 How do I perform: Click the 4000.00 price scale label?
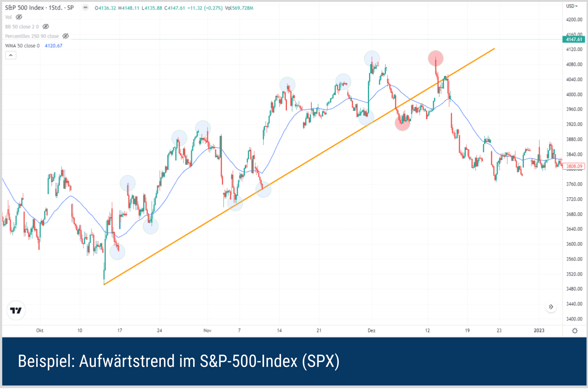point(574,94)
